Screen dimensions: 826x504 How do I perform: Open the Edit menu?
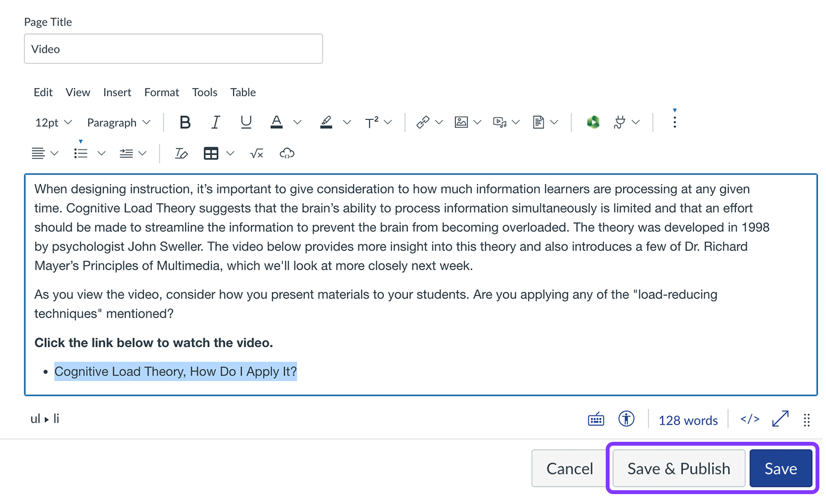pos(43,92)
